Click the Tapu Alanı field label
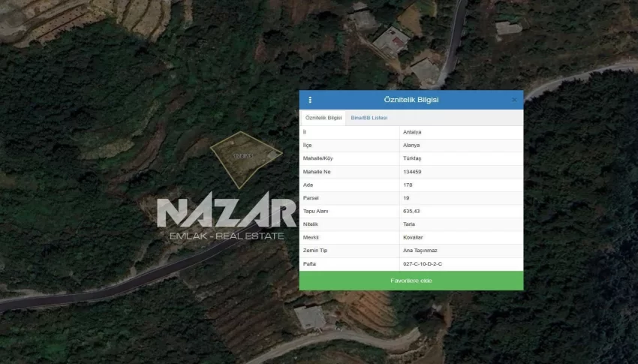The width and height of the screenshot is (638, 364). click(315, 211)
